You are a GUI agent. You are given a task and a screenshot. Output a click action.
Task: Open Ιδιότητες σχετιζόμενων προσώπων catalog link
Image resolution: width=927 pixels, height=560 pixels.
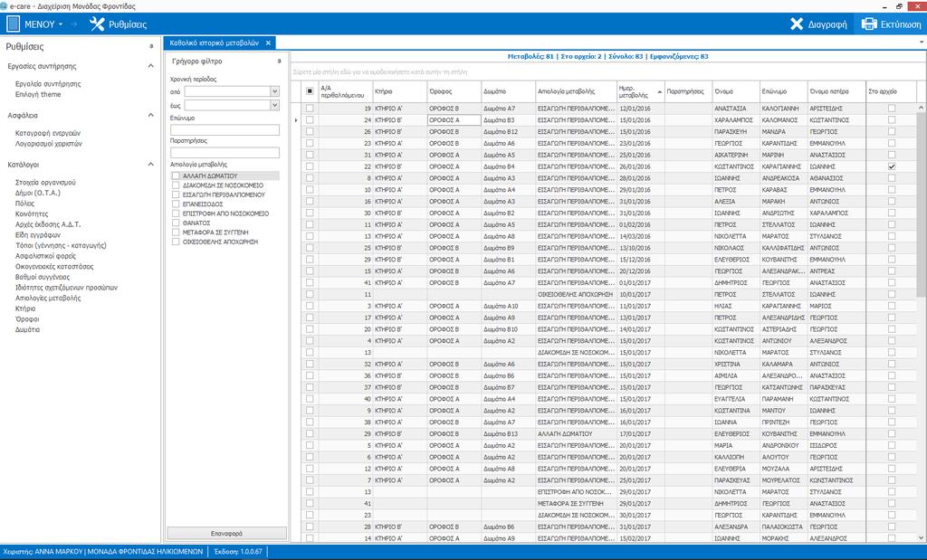[66, 288]
